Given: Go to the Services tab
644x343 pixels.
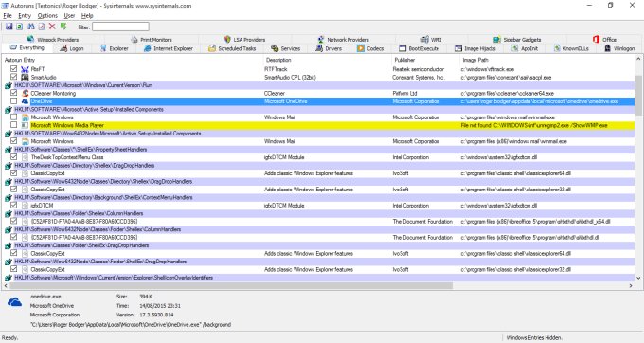Looking at the screenshot, I should 286,48.
